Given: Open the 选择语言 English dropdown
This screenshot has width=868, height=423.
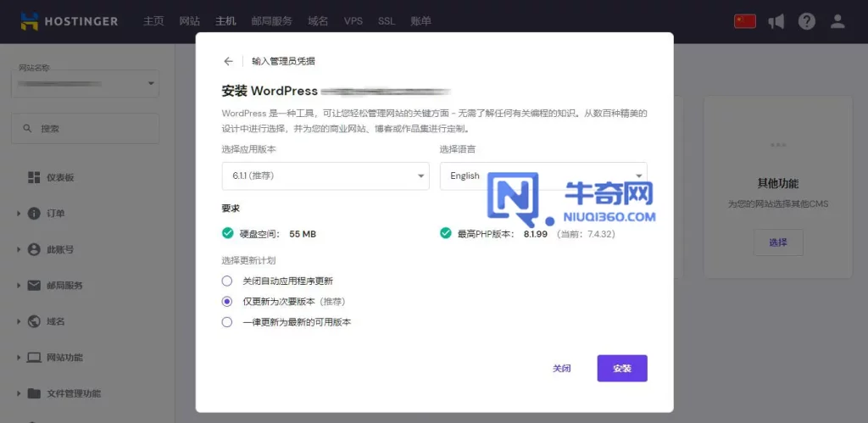Looking at the screenshot, I should (x=543, y=175).
